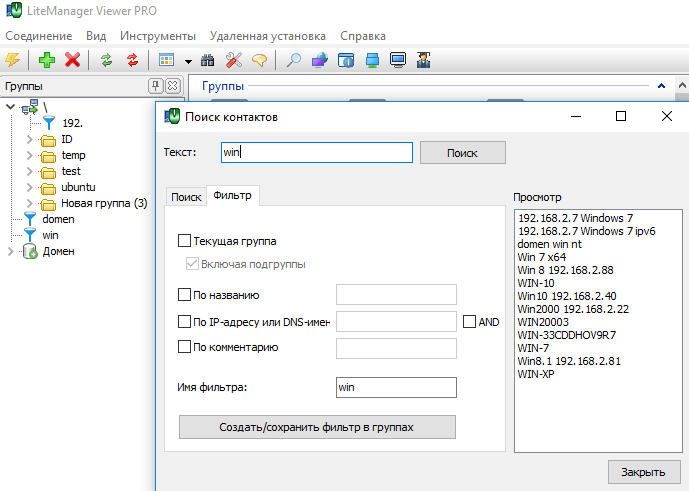689x491 pixels.
Task: Expand the test folder
Action: [x=29, y=171]
